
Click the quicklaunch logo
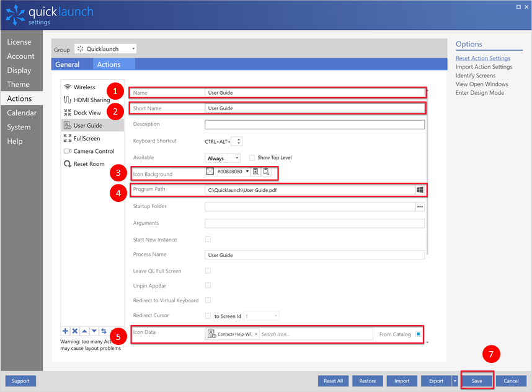(x=49, y=15)
